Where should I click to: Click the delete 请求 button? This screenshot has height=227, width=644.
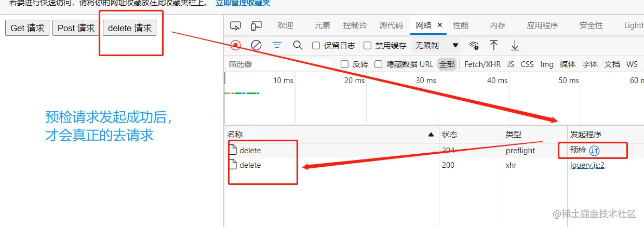(129, 28)
